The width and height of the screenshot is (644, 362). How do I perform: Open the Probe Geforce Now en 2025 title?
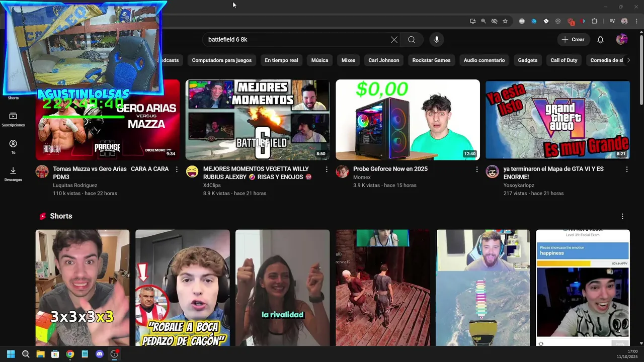click(390, 169)
